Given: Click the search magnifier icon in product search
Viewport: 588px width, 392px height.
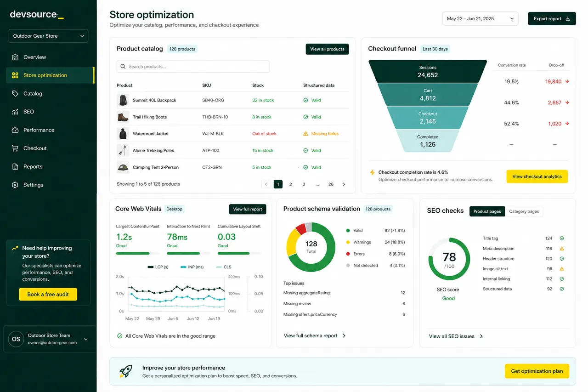Looking at the screenshot, I should [x=123, y=67].
